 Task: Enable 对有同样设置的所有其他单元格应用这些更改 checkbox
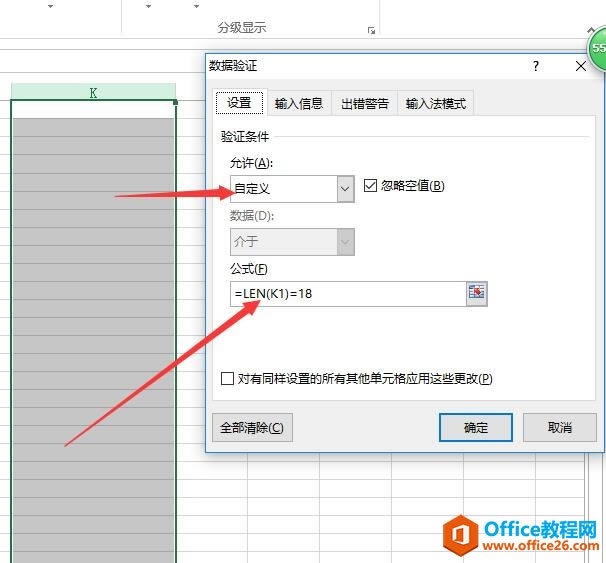click(227, 378)
